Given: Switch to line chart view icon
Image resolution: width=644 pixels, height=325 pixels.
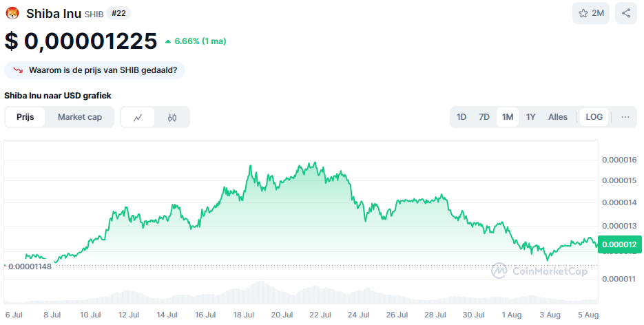Looking at the screenshot, I should [x=138, y=117].
